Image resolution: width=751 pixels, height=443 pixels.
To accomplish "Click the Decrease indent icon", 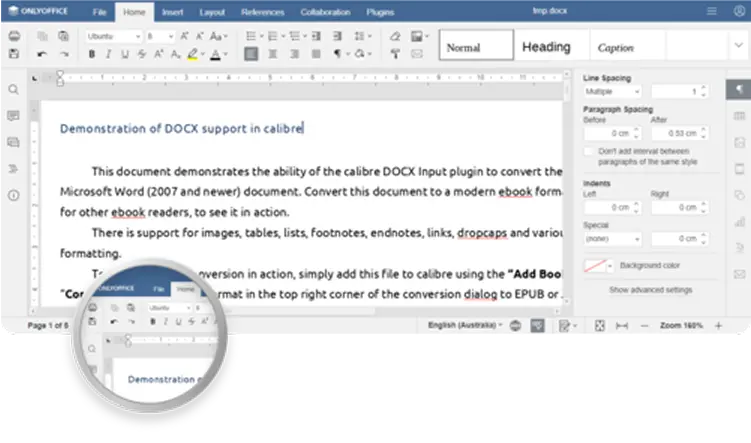I will click(x=316, y=36).
